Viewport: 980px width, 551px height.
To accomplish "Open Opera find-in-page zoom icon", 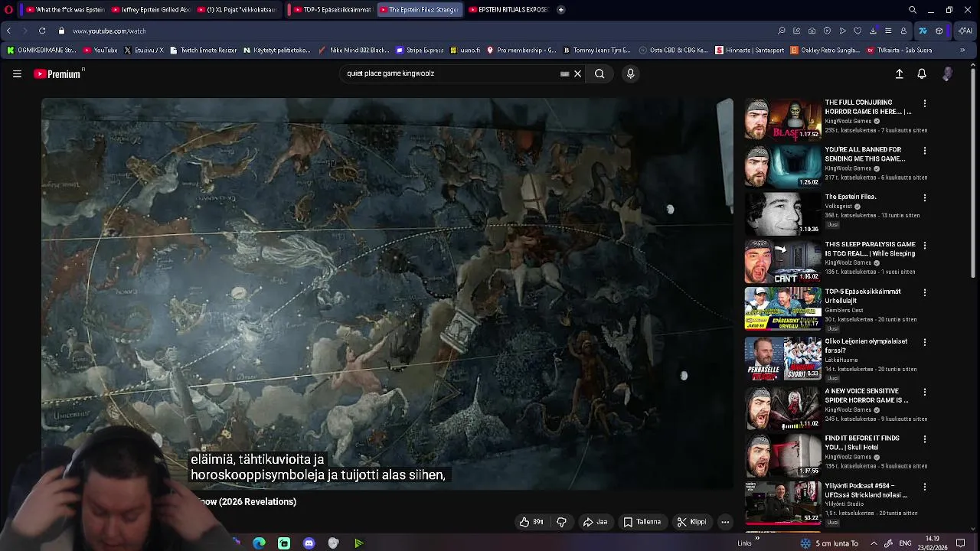I will pos(782,31).
